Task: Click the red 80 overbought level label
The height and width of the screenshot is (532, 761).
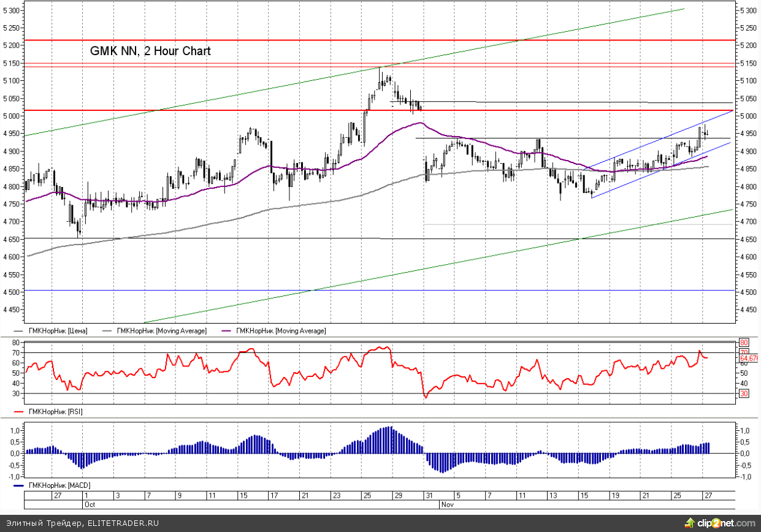Action: (x=744, y=342)
